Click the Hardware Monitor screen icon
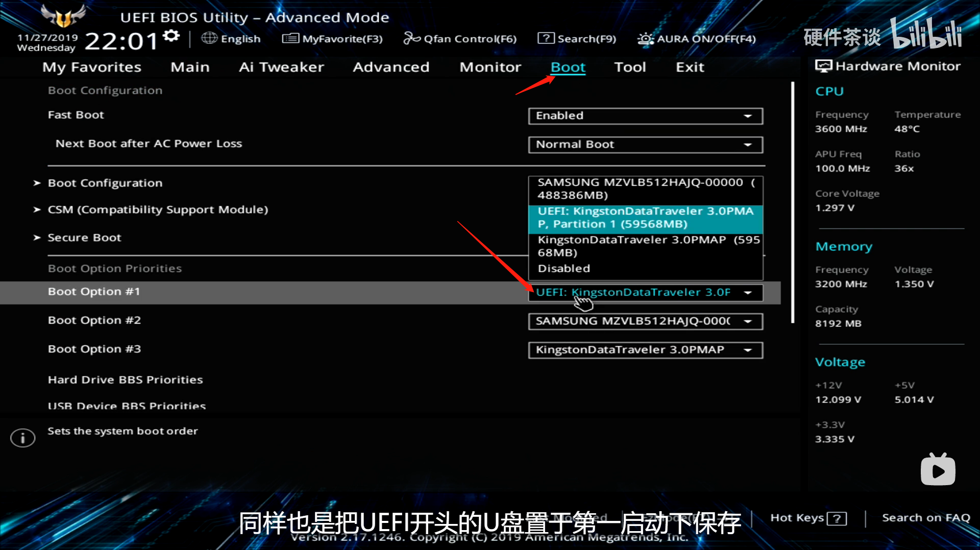The width and height of the screenshot is (980, 550). click(823, 66)
